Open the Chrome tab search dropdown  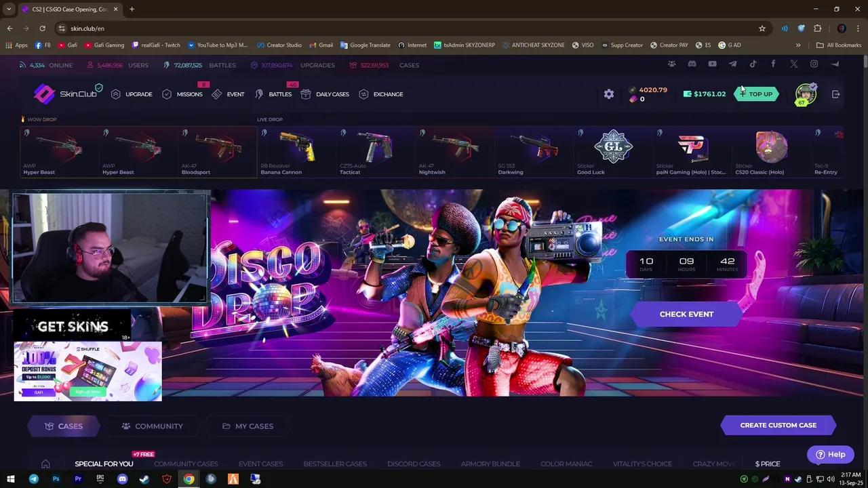point(9,9)
